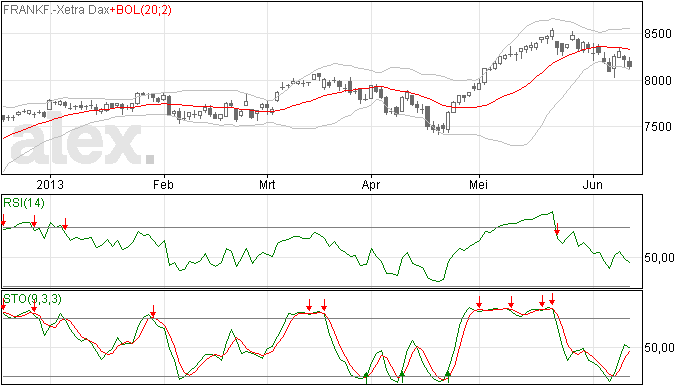
Task: Click the 50,00 label in STO panel
Action: pyautogui.click(x=659, y=348)
